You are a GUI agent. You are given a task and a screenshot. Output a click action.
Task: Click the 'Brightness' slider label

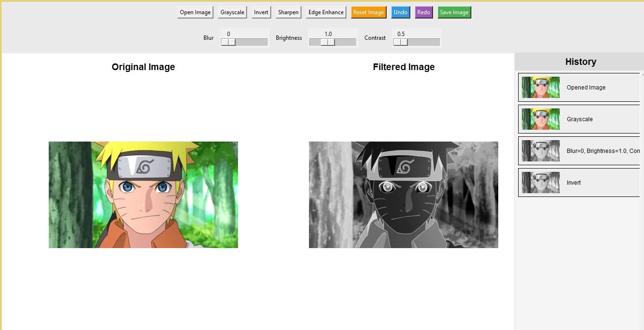(289, 38)
